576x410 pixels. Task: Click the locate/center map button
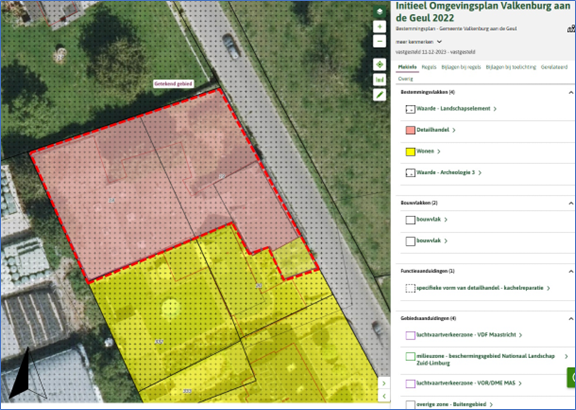(379, 65)
